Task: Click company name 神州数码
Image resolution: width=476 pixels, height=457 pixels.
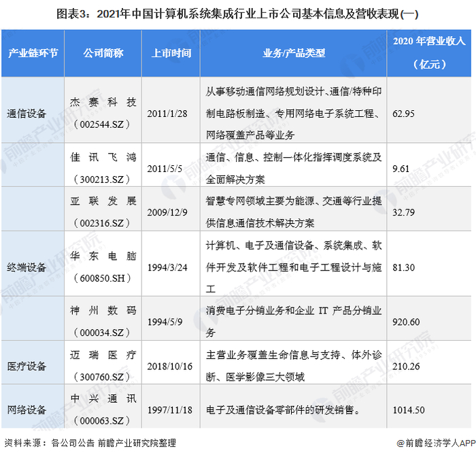Action: (103, 310)
